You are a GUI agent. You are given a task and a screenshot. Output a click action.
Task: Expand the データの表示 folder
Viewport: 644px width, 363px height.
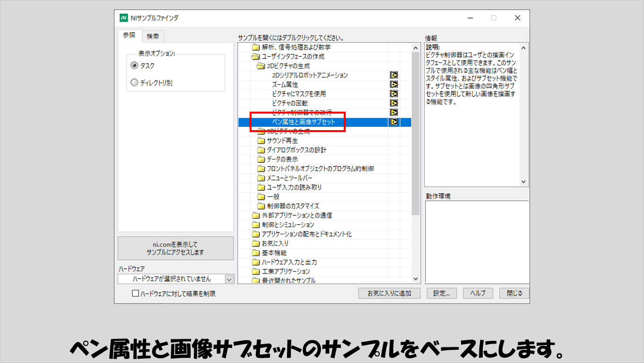click(261, 159)
